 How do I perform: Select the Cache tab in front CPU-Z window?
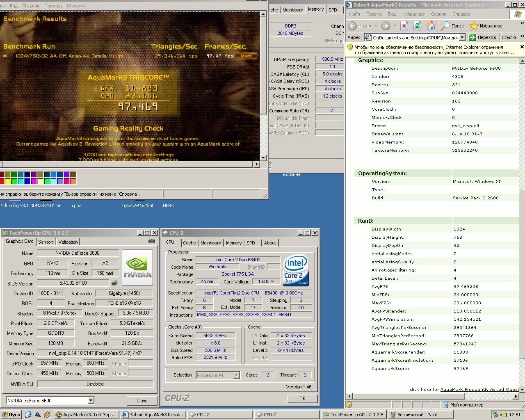[x=189, y=243]
